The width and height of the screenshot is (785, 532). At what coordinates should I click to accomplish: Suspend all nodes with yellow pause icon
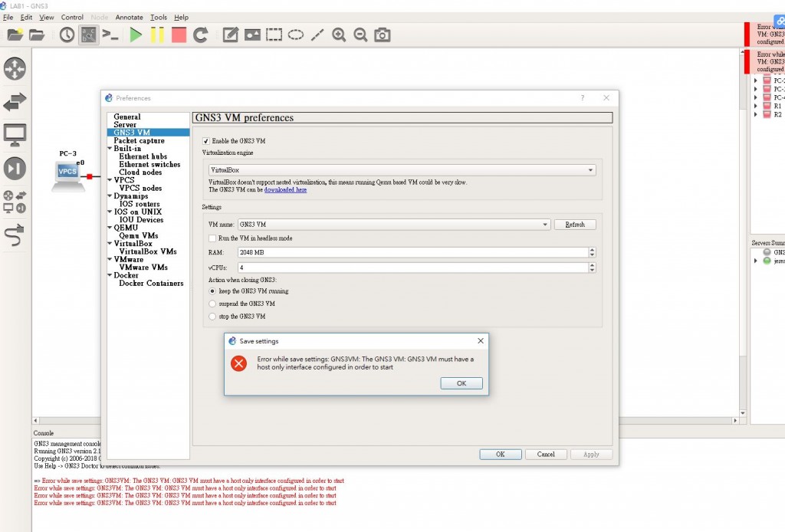point(157,35)
